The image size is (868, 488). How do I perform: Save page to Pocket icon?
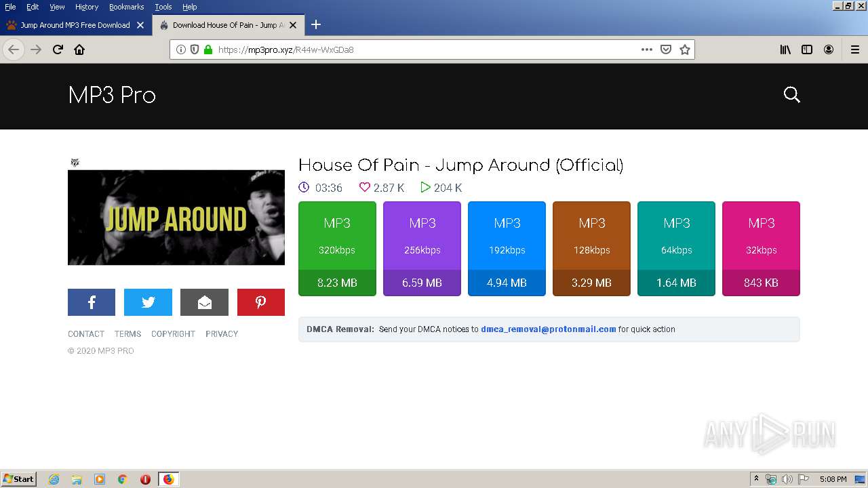coord(666,49)
